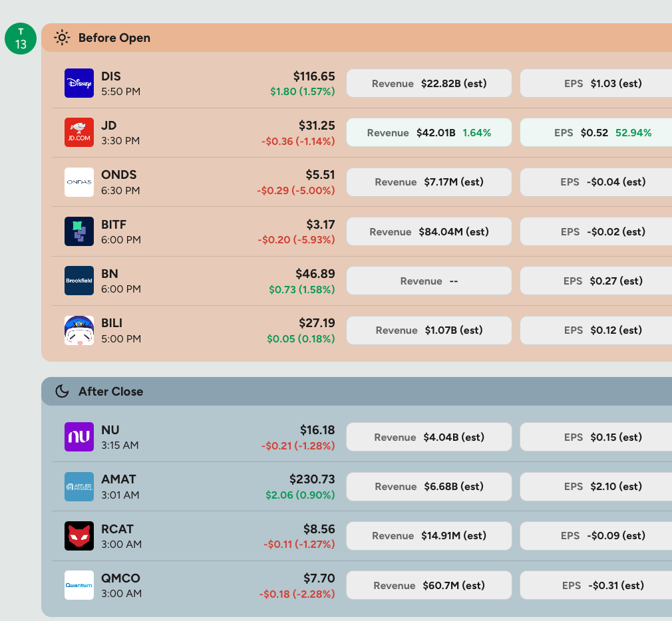Open the Ondas logo for ONDS
Image resolution: width=672 pixels, height=621 pixels.
coord(79,182)
